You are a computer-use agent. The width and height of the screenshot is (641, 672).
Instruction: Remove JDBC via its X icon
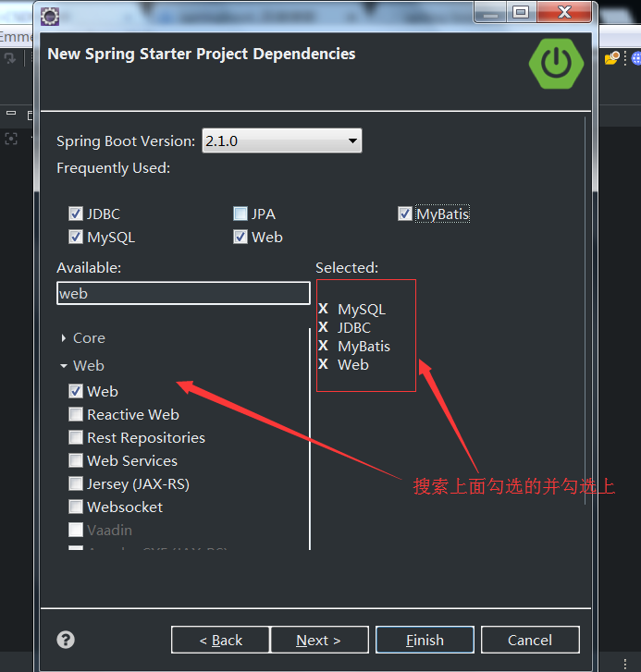[324, 327]
